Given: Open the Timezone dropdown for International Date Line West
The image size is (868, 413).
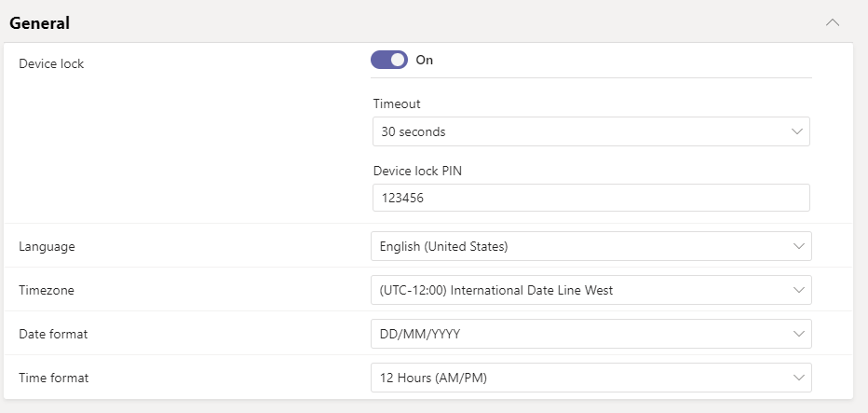Looking at the screenshot, I should [591, 290].
